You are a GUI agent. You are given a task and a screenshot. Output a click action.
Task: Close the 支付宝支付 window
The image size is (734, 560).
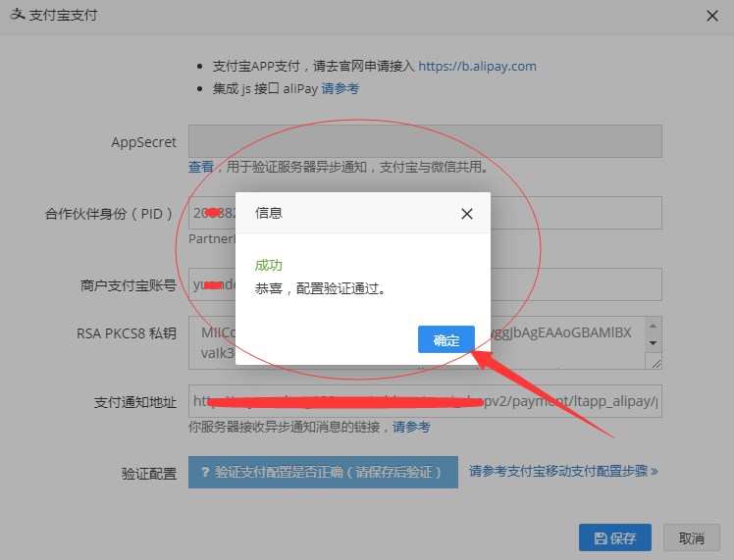tap(712, 16)
